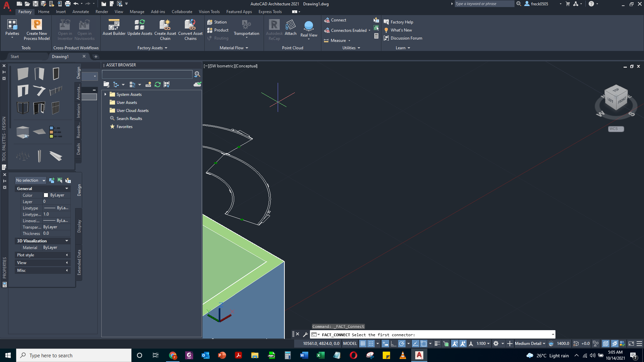Open the Express Tools menu
The height and width of the screenshot is (362, 644).
pos(270,11)
